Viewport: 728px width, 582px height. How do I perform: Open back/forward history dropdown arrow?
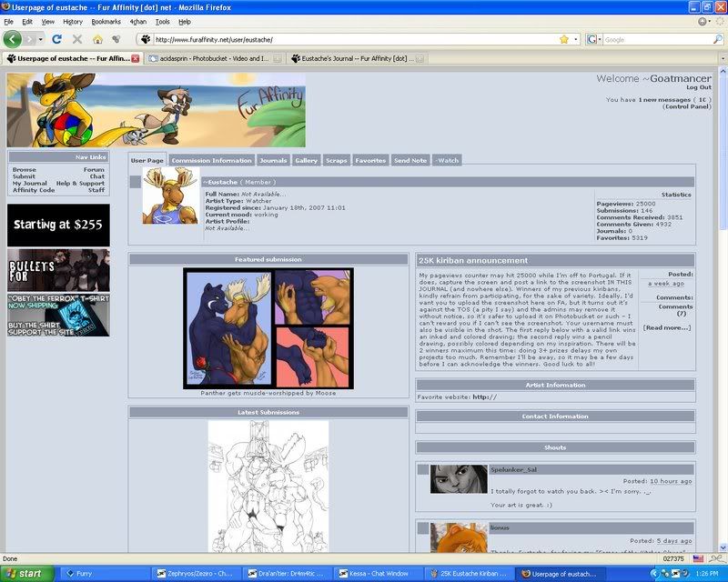pyautogui.click(x=39, y=39)
